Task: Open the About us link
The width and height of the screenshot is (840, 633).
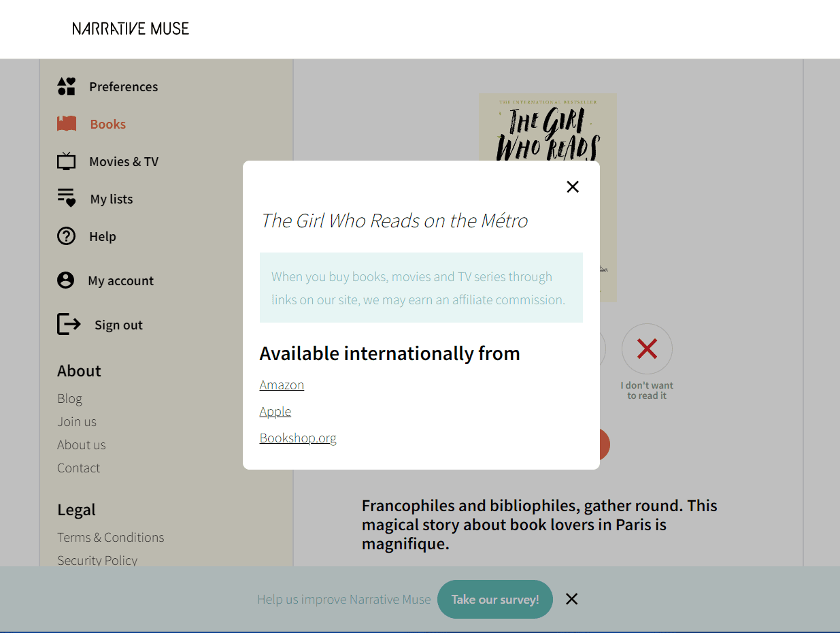Action: 82,445
